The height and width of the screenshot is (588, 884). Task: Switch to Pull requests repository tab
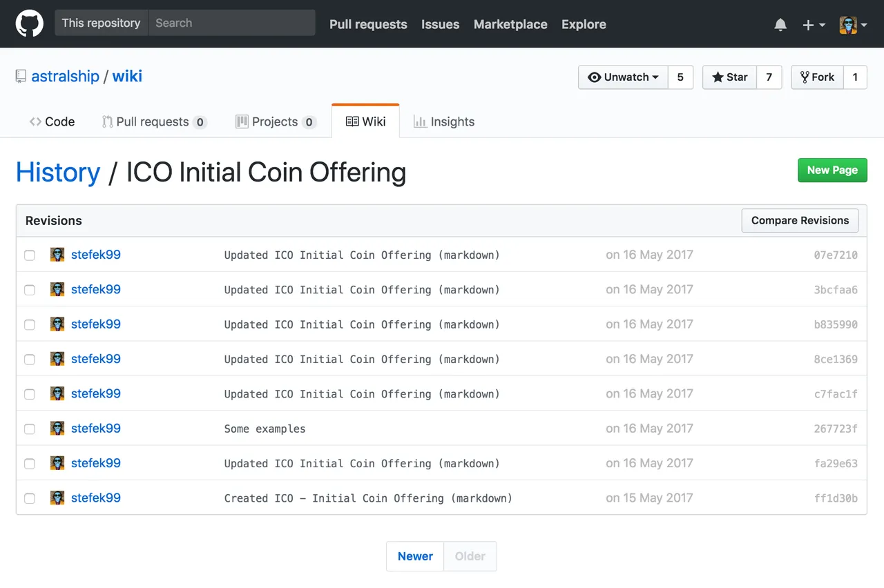[x=154, y=121]
